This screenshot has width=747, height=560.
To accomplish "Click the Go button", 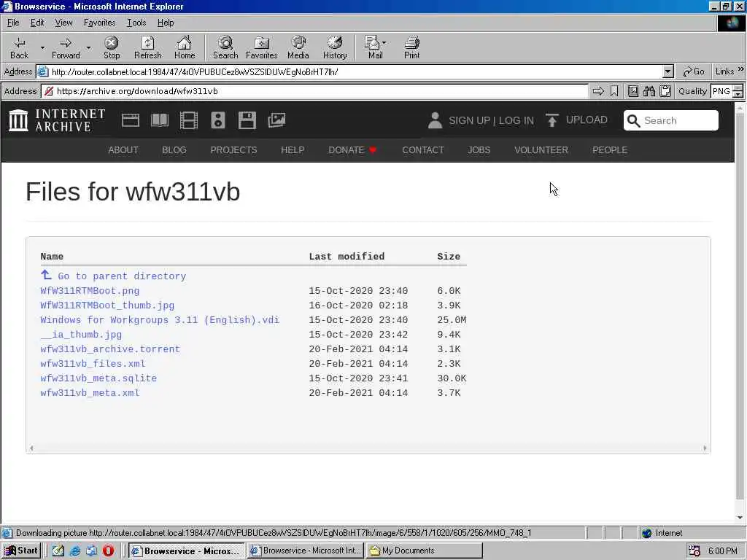I will coord(694,71).
